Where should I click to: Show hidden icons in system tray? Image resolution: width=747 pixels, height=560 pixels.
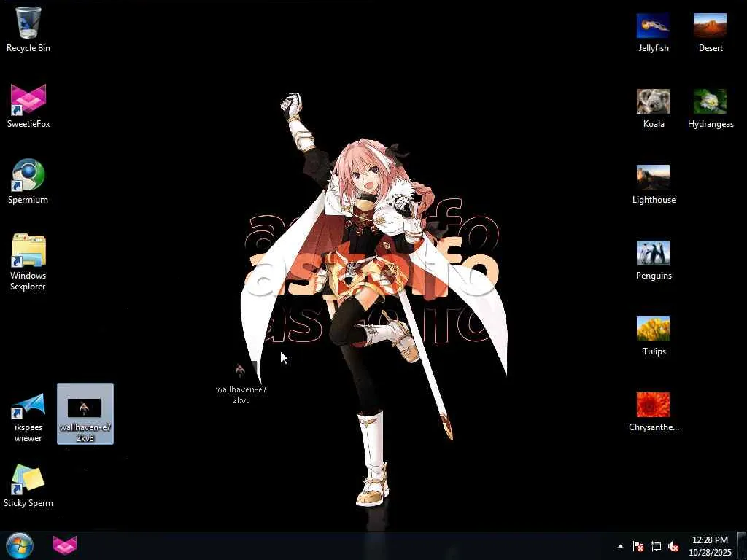pyautogui.click(x=620, y=546)
